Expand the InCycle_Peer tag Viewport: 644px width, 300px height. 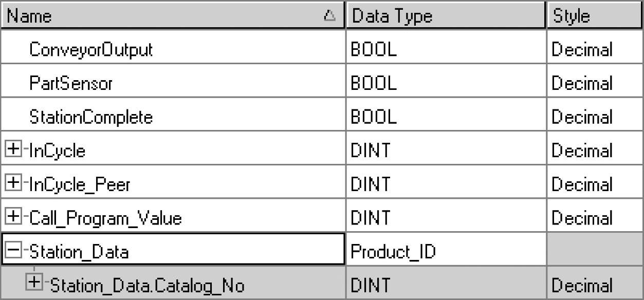(x=12, y=184)
